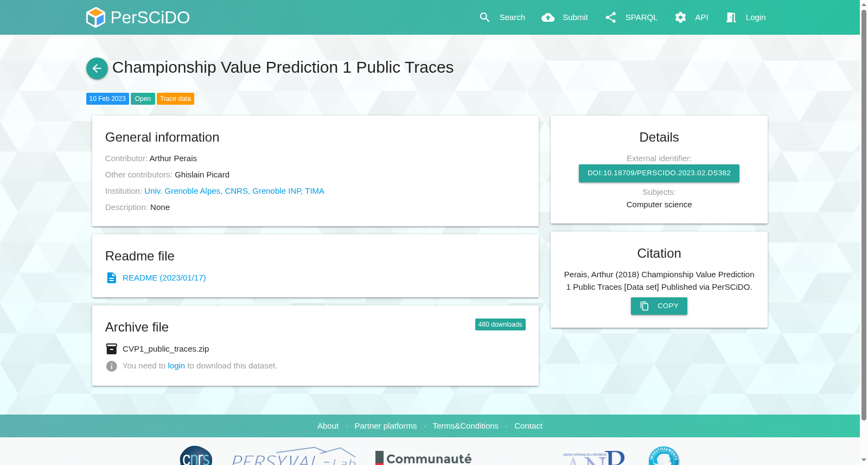868x465 pixels.
Task: Click the PerSCiDO site title
Action: click(x=150, y=17)
